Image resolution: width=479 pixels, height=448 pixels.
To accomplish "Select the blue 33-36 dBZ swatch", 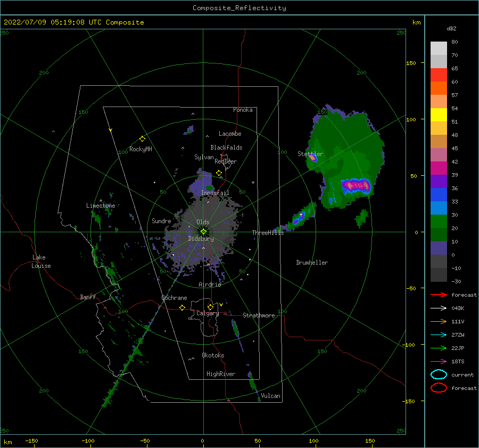I will coord(439,195).
